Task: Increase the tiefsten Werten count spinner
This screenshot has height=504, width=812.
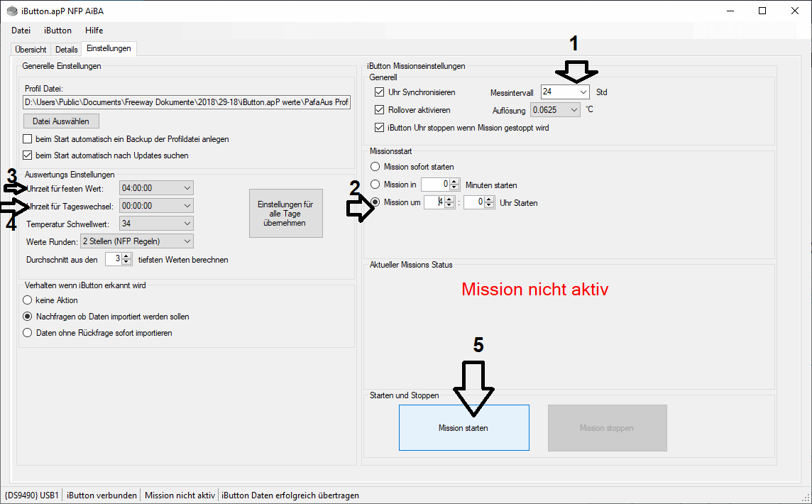Action: tap(127, 256)
